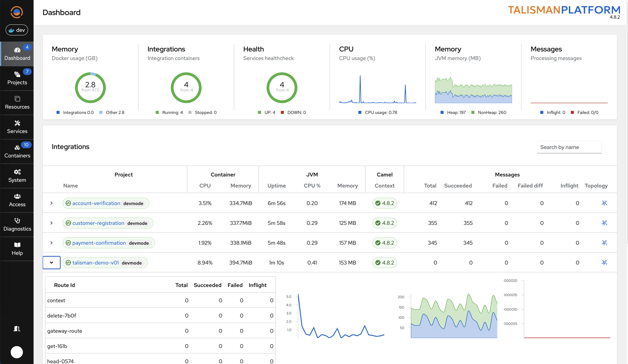Image resolution: width=628 pixels, height=364 pixels.
Task: Click the white user avatar circle
Action: click(x=17, y=352)
